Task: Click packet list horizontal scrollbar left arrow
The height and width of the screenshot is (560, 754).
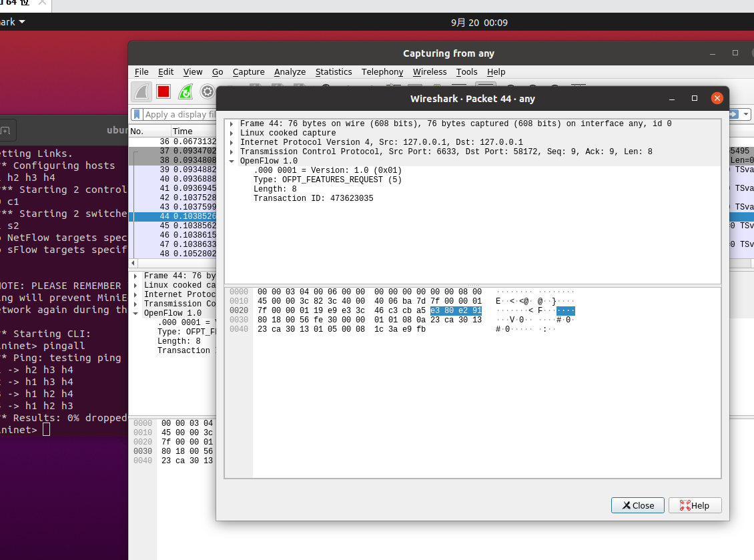Action: (x=133, y=263)
